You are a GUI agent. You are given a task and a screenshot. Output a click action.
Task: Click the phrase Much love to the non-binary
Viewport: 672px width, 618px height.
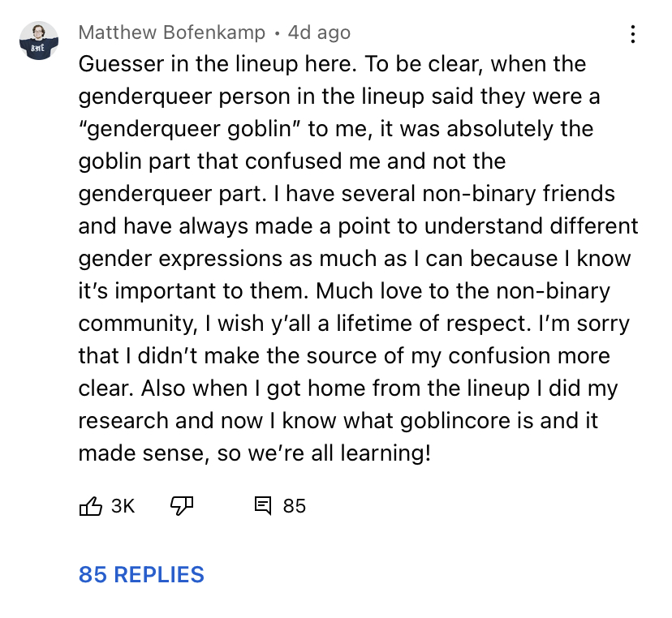click(x=463, y=291)
